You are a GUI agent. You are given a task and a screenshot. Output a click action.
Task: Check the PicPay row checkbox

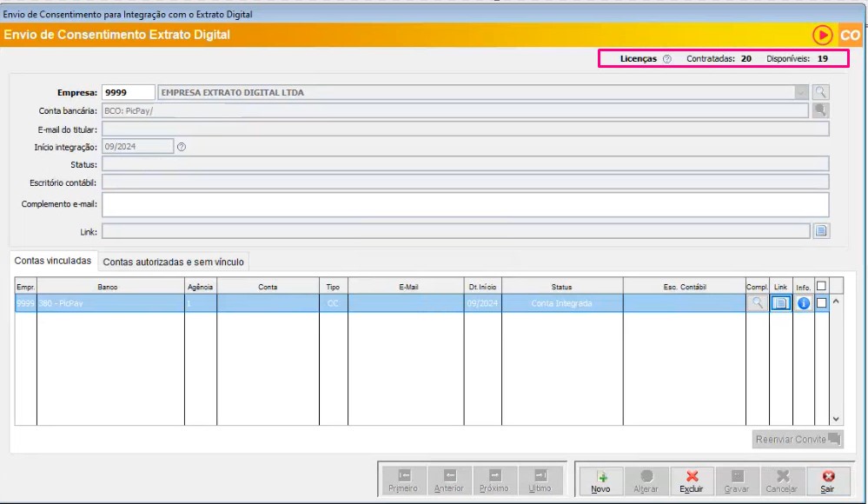[x=821, y=303]
